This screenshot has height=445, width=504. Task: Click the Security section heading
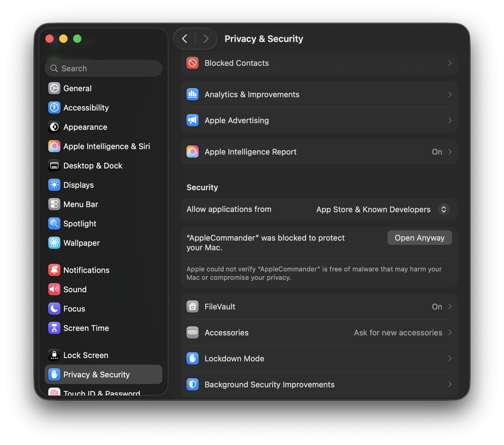coord(202,187)
